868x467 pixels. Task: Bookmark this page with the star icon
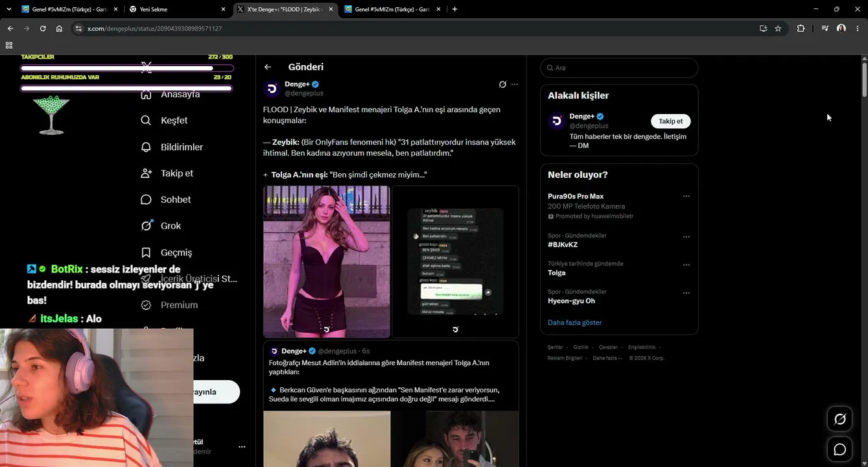(778, 29)
